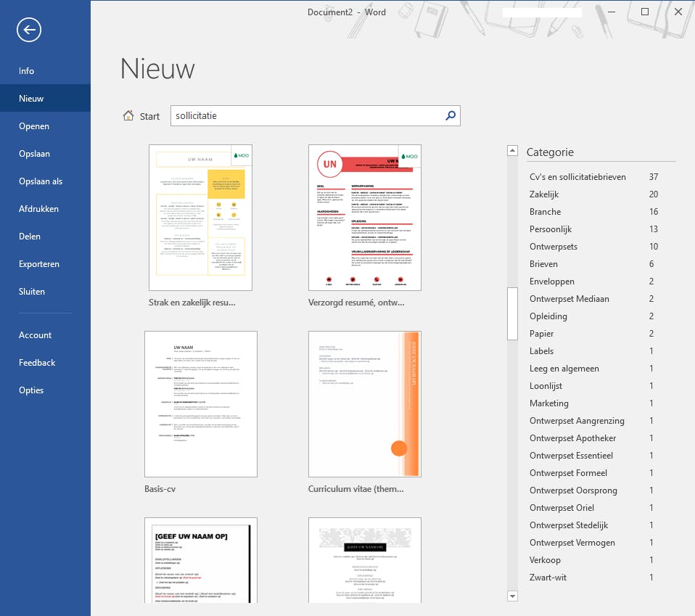
Task: Select Opleiding category
Action: point(594,316)
